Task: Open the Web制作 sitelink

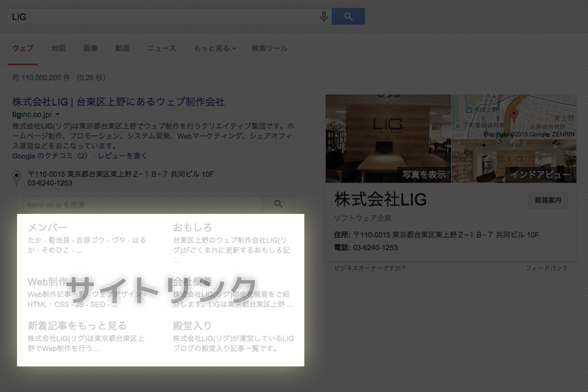Action: point(48,282)
